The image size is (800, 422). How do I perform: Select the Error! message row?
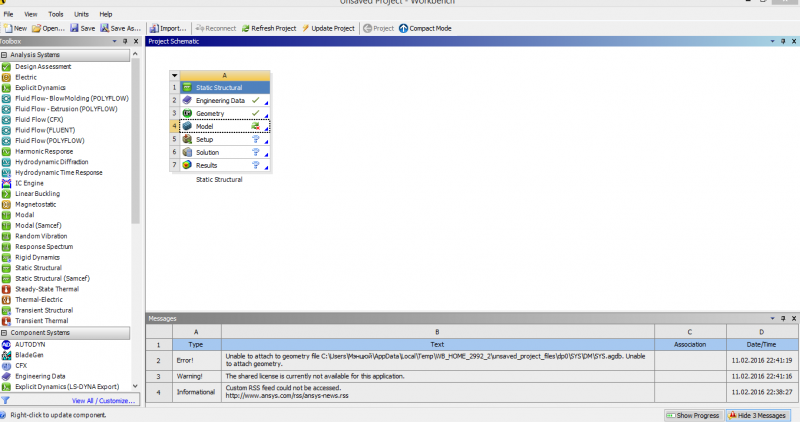click(472, 360)
